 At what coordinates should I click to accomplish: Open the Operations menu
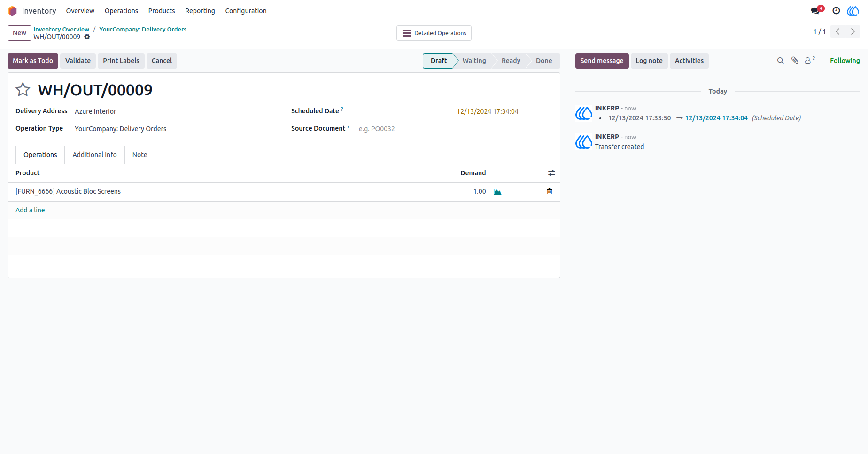click(x=121, y=11)
